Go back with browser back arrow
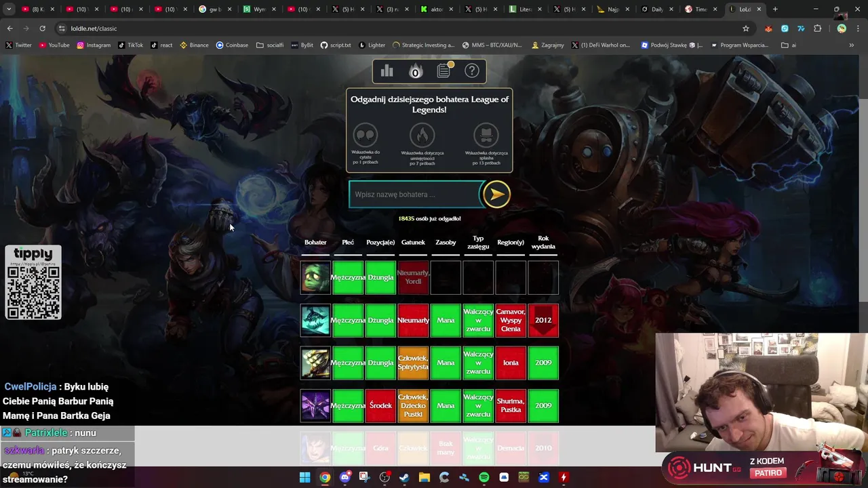The image size is (868, 488). [x=9, y=28]
